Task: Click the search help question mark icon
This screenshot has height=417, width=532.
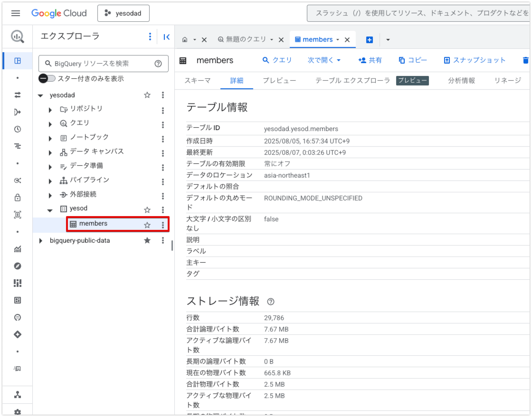Action: (x=158, y=64)
